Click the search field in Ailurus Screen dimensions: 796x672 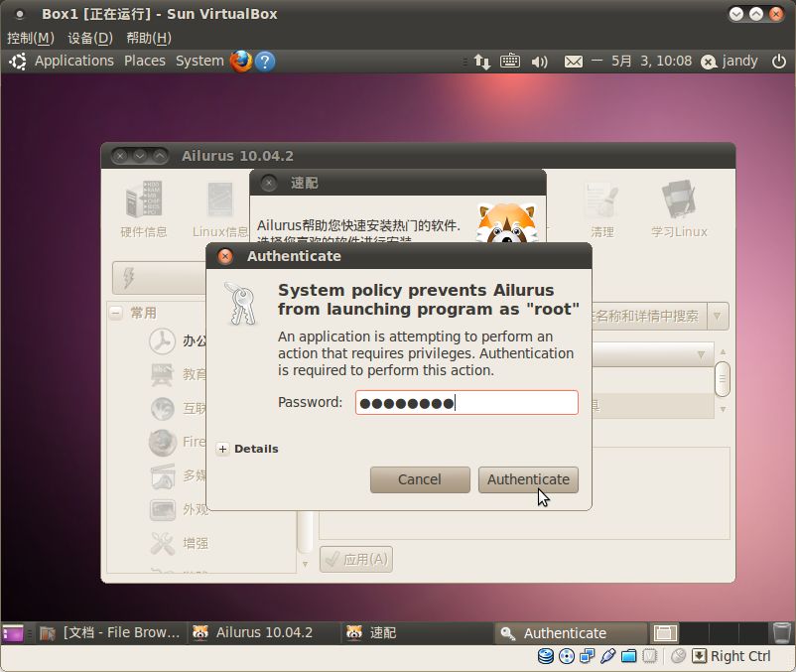pos(649,317)
